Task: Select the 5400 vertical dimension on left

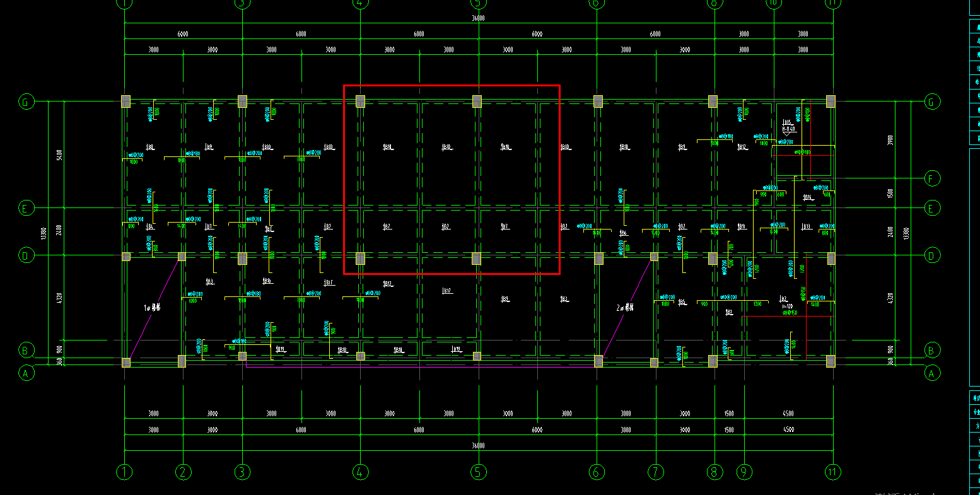Action: click(59, 154)
